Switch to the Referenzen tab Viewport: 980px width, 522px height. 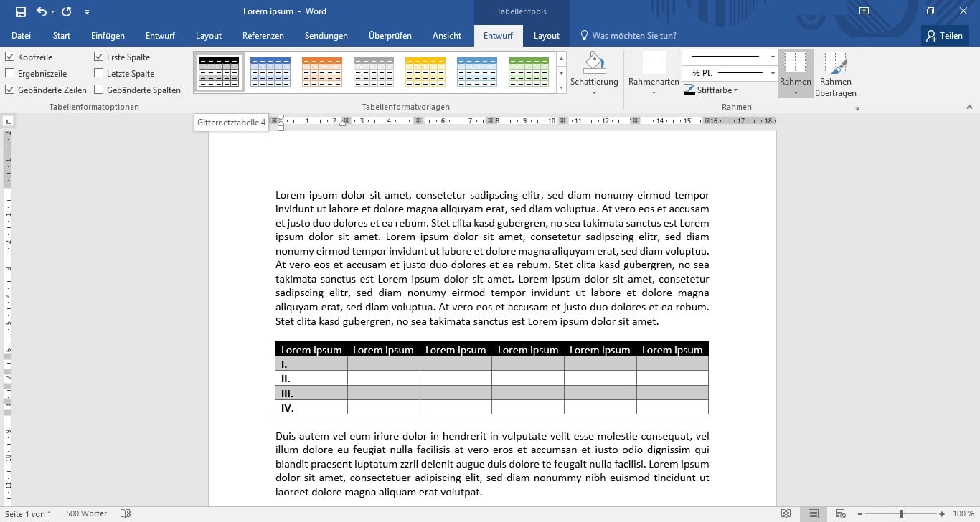coord(263,36)
